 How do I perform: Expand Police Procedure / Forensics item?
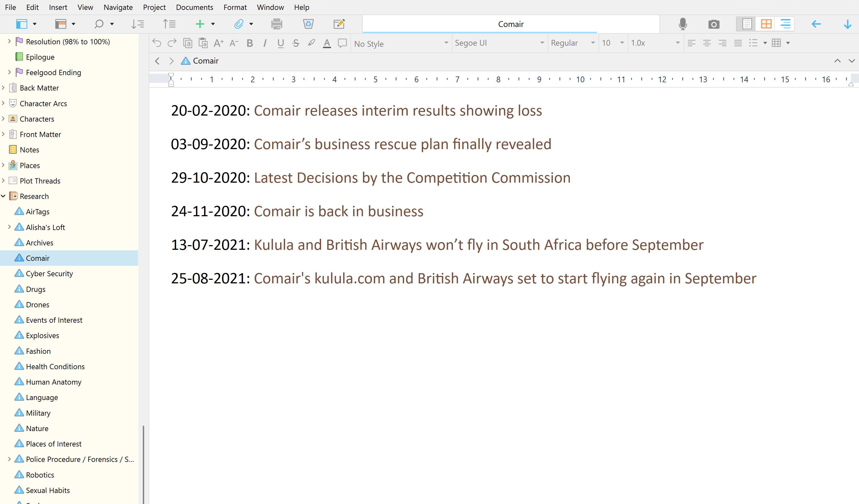9,459
